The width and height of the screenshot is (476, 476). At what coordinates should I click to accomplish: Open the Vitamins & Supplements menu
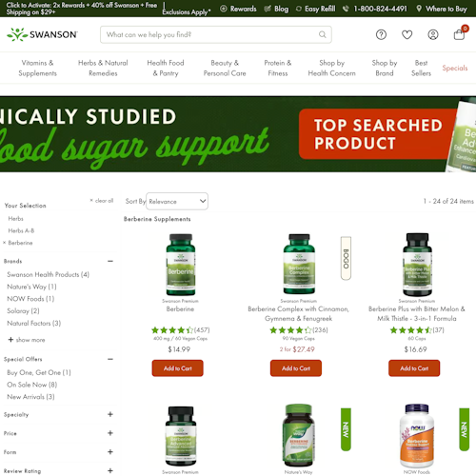coord(37,68)
